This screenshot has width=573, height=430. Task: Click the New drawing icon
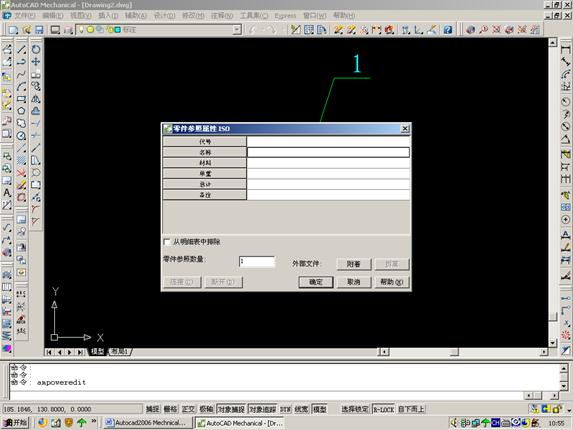tap(14, 30)
